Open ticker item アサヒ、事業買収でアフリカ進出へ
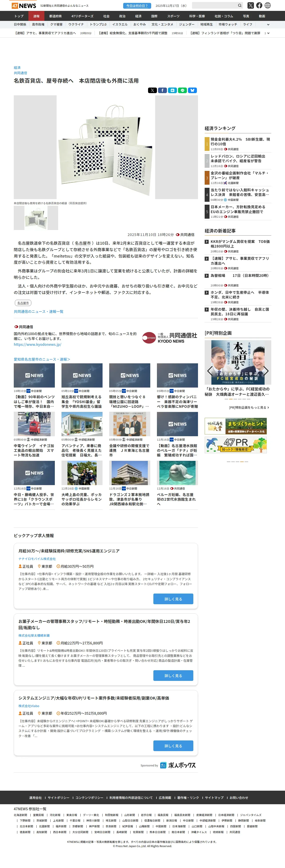Image resolution: width=285 pixels, height=868 pixels. coord(45,33)
